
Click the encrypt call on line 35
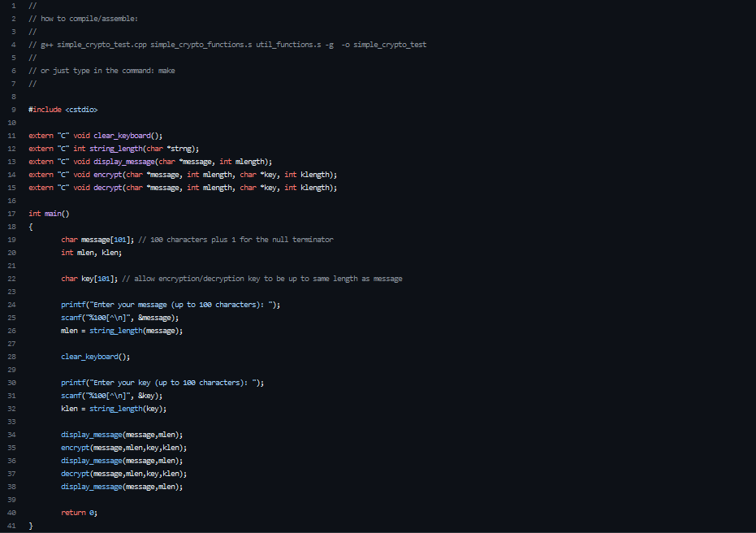pyautogui.click(x=122, y=447)
